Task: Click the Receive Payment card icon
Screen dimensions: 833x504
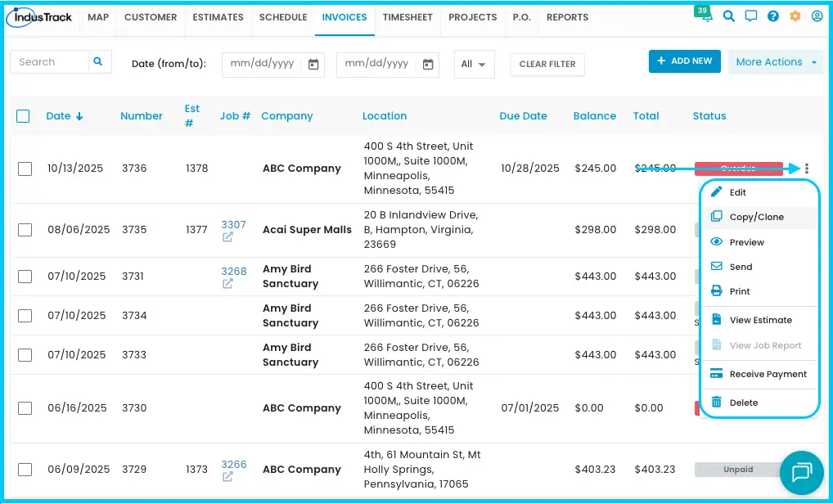Action: click(x=716, y=374)
